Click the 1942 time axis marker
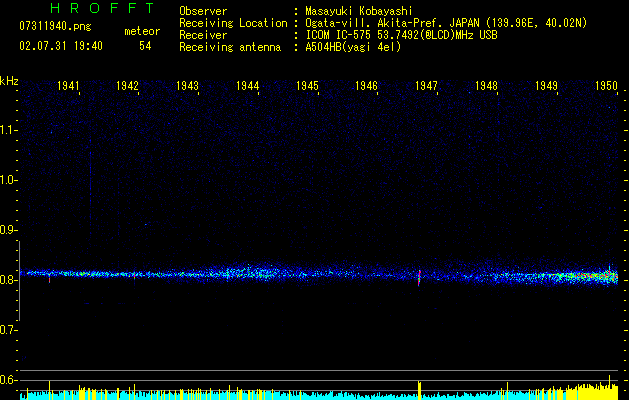629x400 pixels. pyautogui.click(x=127, y=86)
